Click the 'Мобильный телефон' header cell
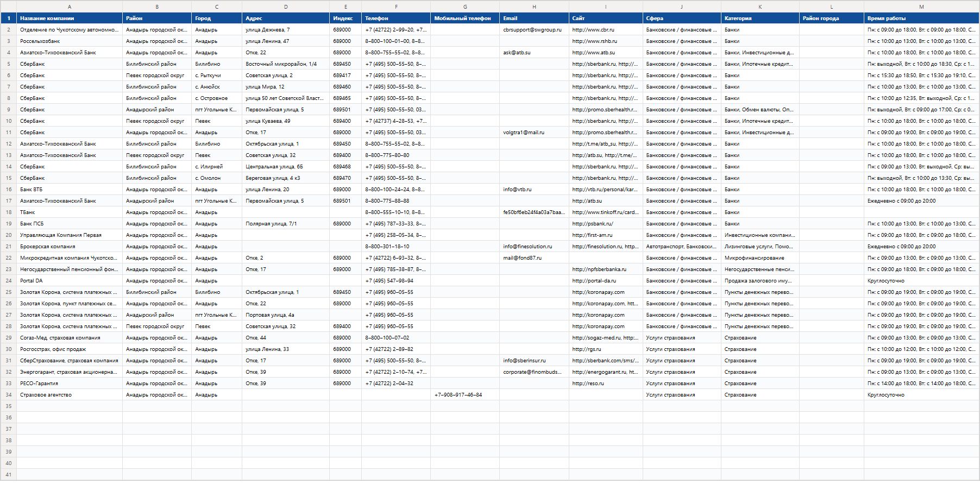Image resolution: width=980 pixels, height=490 pixels. pos(465,18)
